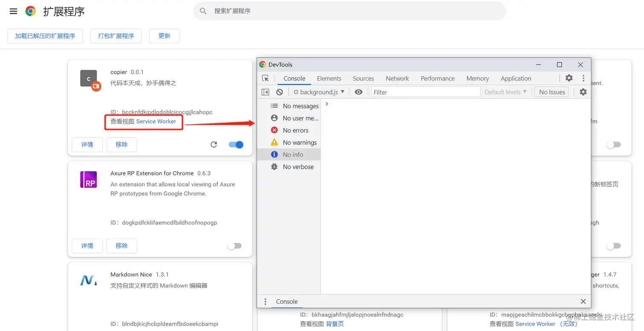
Task: Open the extensions hamburger main menu
Action: pos(13,12)
